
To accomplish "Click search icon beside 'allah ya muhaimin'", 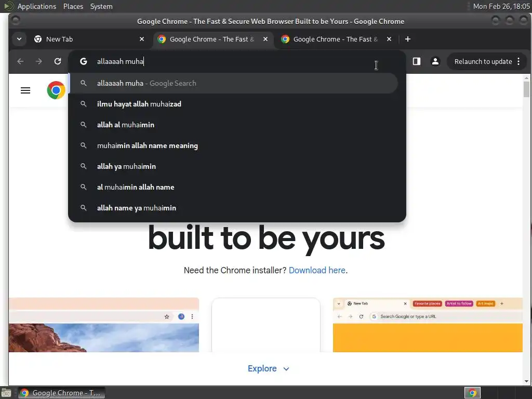I will (x=83, y=166).
